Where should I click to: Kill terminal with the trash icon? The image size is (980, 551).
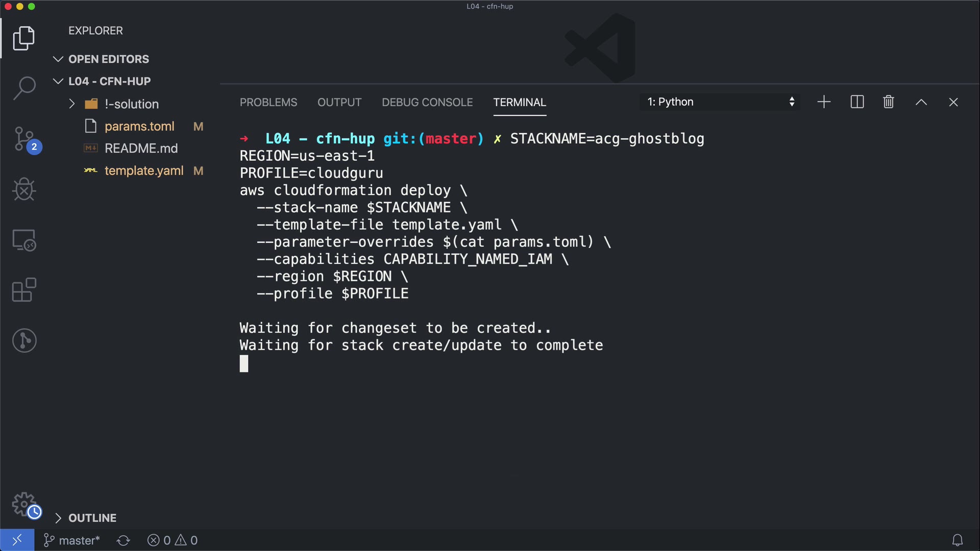coord(888,102)
